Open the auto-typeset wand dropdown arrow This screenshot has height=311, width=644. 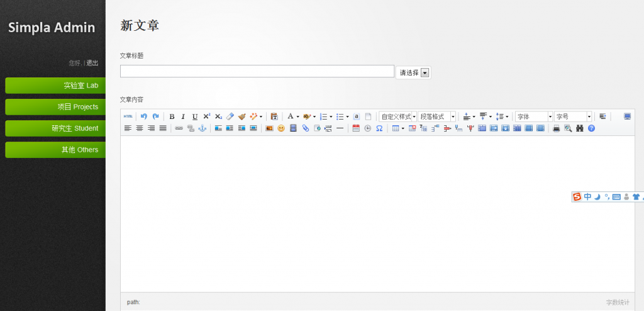tap(261, 117)
